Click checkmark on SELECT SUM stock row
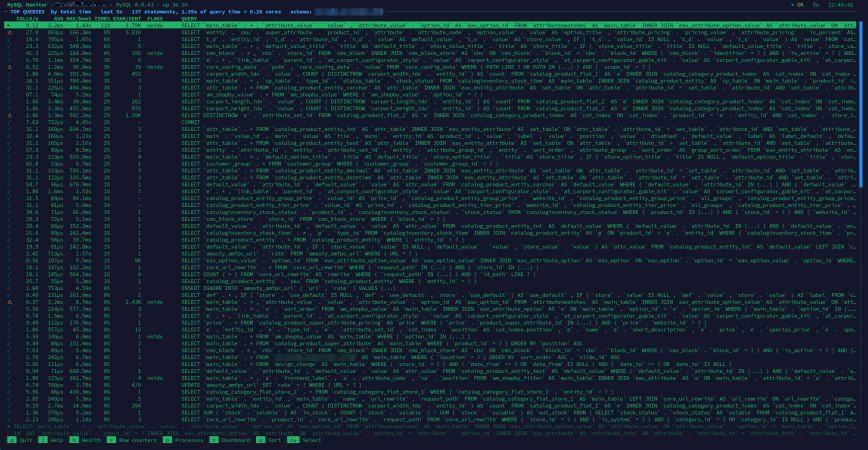 9,413
